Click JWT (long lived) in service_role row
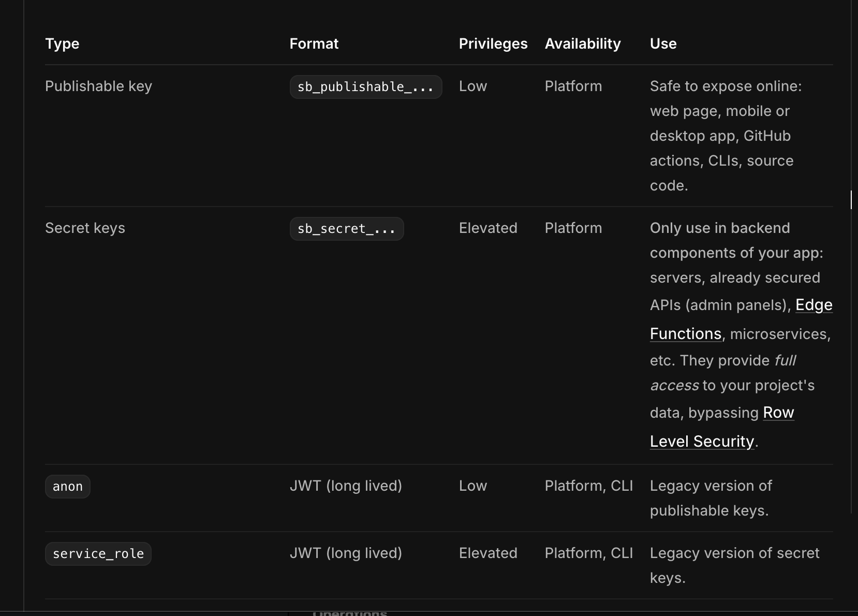Viewport: 858px width, 616px height. (x=346, y=553)
